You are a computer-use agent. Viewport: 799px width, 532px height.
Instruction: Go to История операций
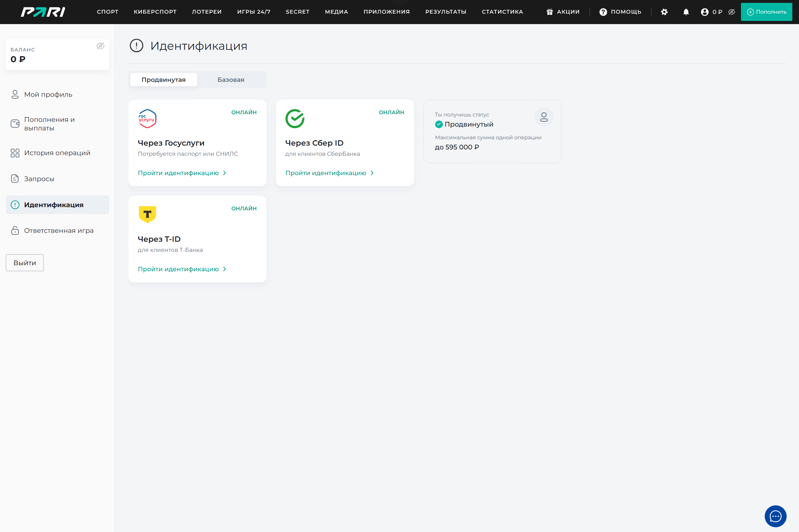pos(57,153)
